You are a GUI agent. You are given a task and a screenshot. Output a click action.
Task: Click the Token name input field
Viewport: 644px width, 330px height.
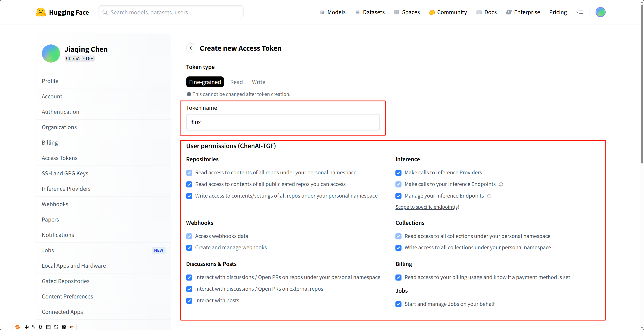pos(283,122)
